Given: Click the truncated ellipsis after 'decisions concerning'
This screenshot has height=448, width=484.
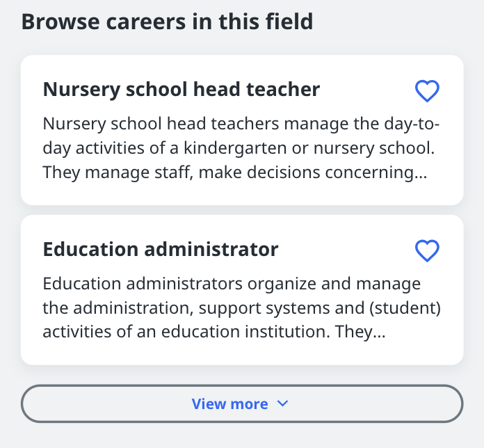Looking at the screenshot, I should [x=421, y=176].
